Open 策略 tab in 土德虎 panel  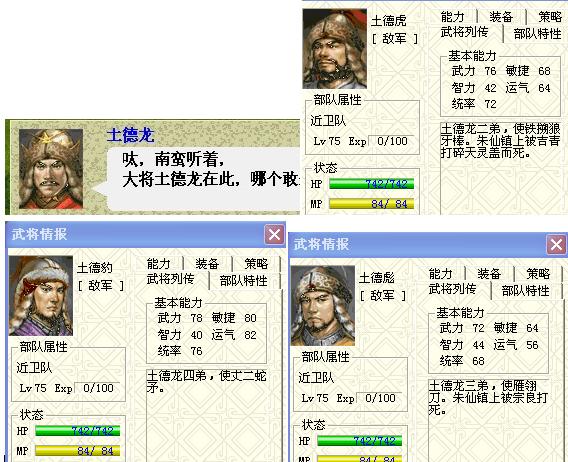(x=550, y=17)
